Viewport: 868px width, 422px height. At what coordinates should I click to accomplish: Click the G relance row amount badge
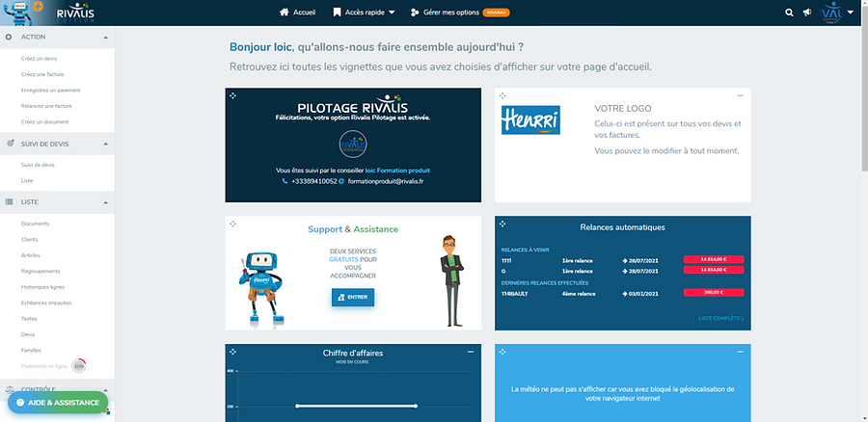[x=714, y=270]
